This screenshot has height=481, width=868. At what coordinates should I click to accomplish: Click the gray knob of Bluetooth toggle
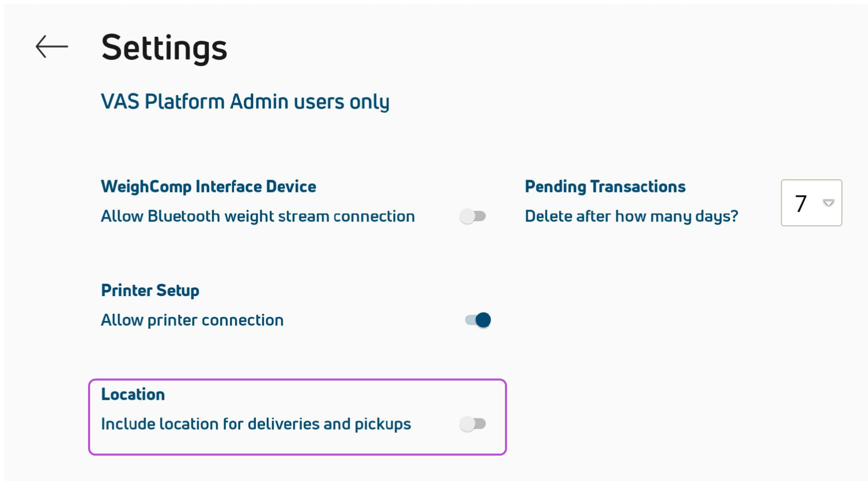click(467, 216)
